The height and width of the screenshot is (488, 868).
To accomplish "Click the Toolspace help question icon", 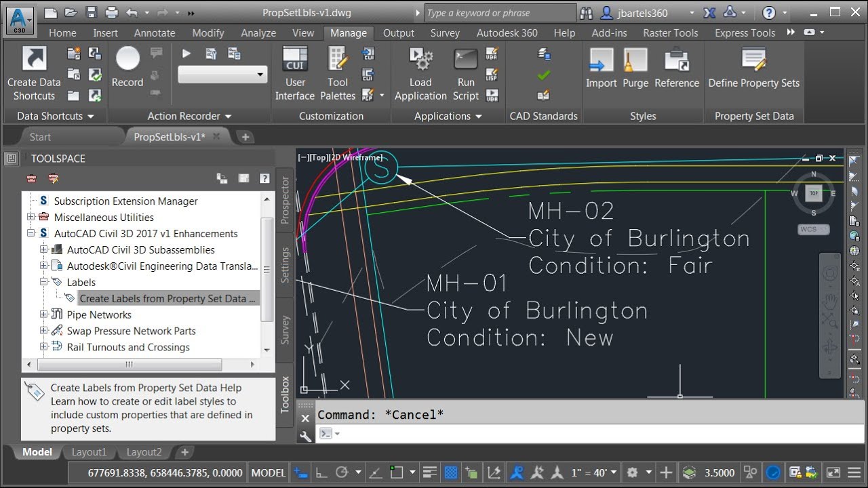I will coord(264,178).
